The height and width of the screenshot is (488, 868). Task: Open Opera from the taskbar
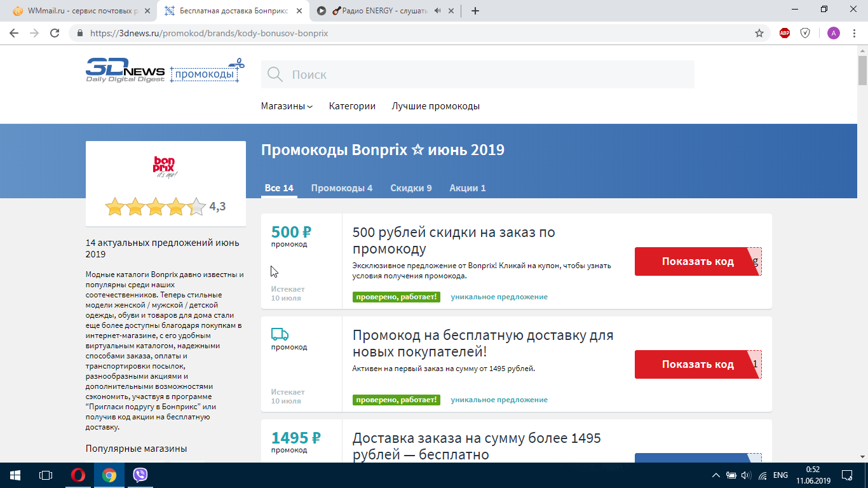coord(78,475)
